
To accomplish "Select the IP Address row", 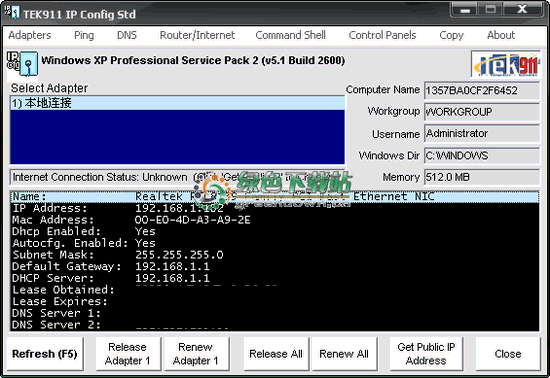I will [x=275, y=208].
